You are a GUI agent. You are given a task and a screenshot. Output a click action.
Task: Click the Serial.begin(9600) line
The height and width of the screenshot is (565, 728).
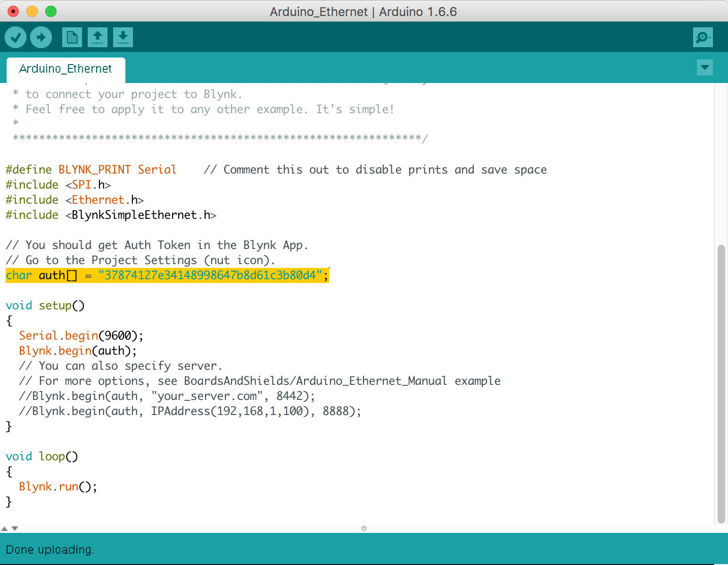coord(81,336)
